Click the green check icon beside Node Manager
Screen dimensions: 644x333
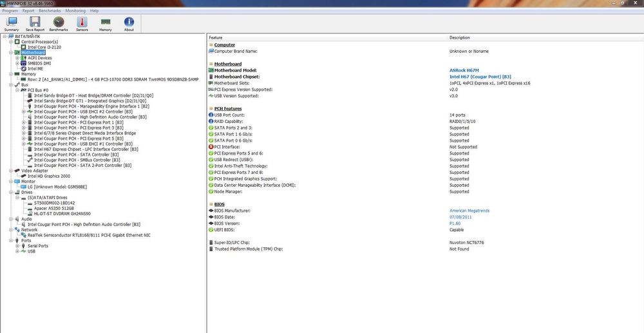click(x=211, y=191)
